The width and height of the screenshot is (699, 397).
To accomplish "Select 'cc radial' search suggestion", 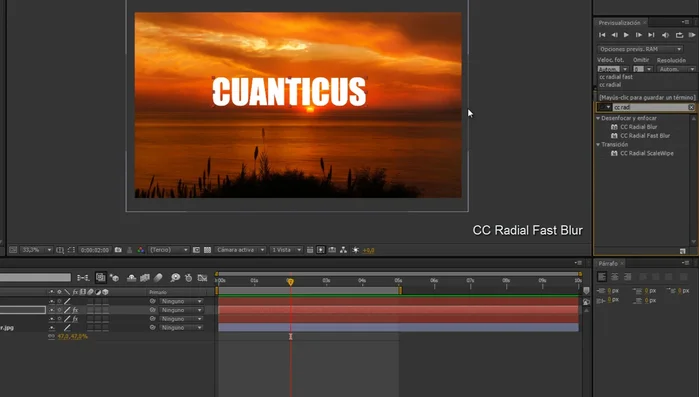I will point(610,85).
